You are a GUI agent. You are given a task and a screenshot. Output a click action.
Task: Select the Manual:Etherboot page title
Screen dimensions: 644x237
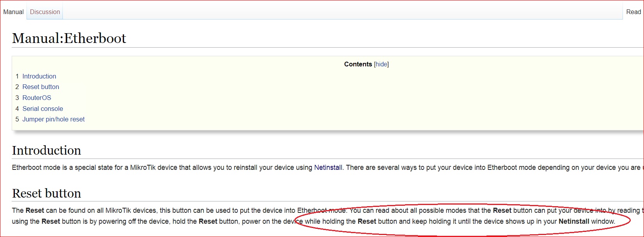[69, 38]
